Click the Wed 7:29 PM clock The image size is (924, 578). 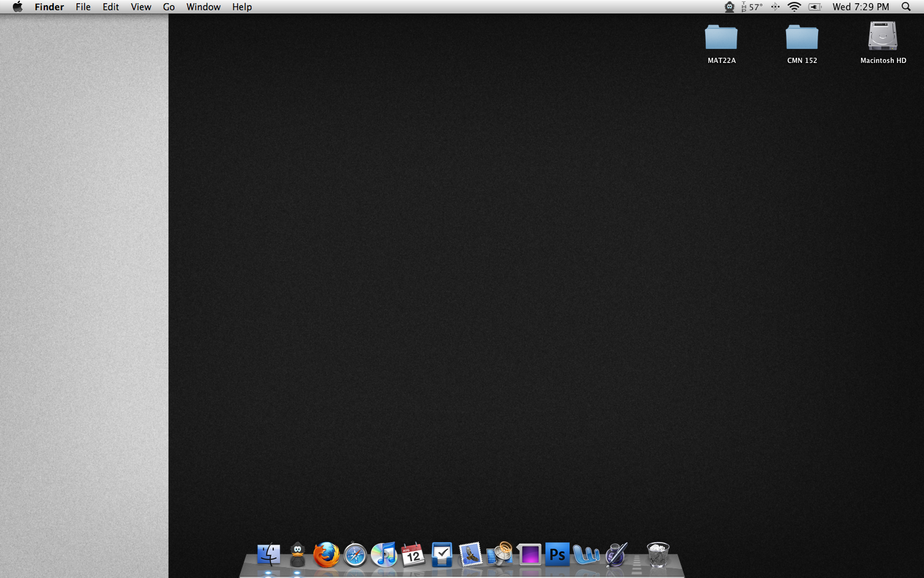tap(860, 6)
